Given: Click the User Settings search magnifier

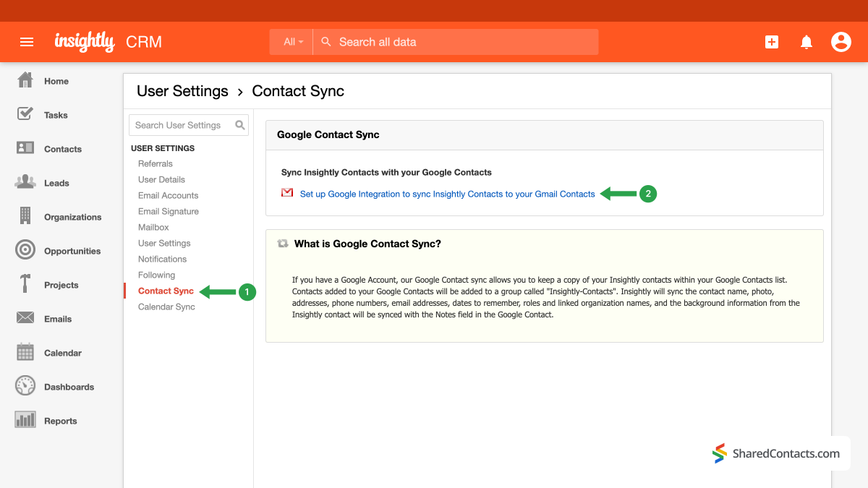Looking at the screenshot, I should click(x=240, y=125).
